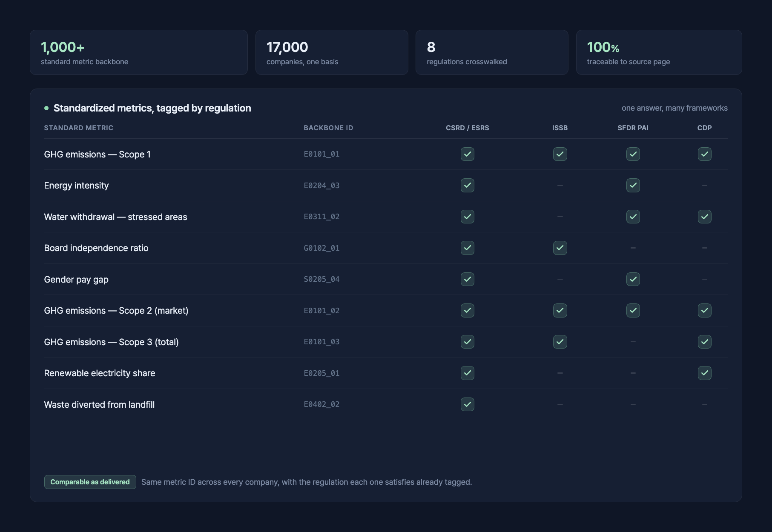Click the Standardized metrics, tagged by regulation heading
This screenshot has width=772, height=532.
[x=152, y=108]
